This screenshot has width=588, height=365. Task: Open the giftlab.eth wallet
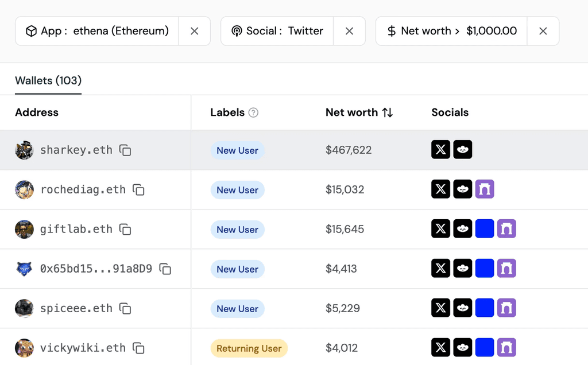tap(76, 229)
